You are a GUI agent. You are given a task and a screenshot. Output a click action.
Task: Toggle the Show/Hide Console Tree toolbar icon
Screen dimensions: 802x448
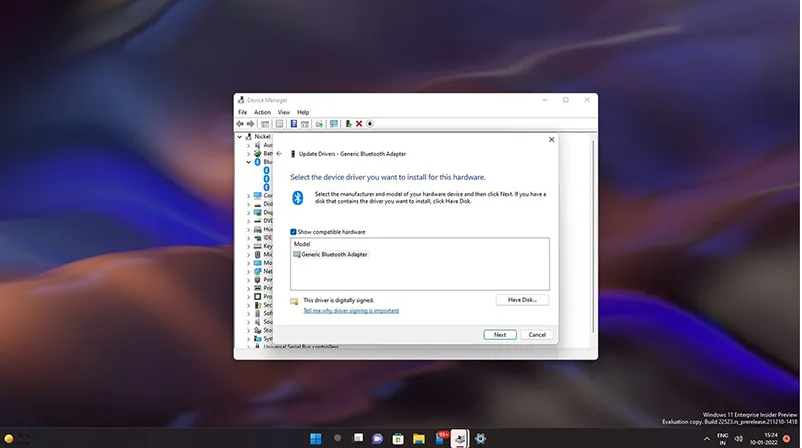pyautogui.click(x=265, y=124)
